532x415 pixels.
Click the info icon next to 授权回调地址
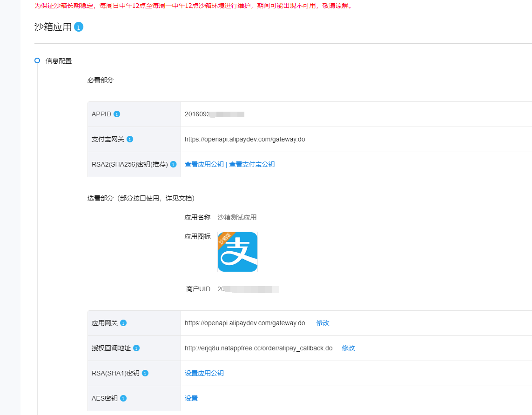coord(136,348)
